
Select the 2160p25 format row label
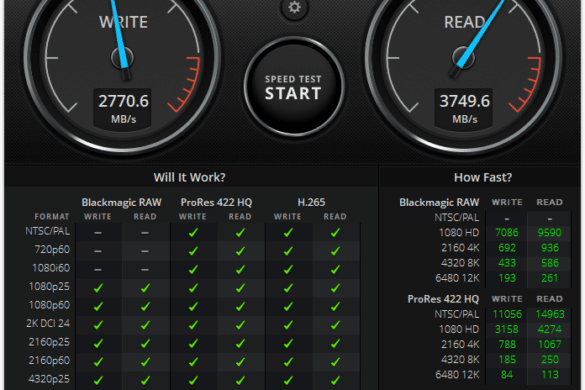pos(49,342)
